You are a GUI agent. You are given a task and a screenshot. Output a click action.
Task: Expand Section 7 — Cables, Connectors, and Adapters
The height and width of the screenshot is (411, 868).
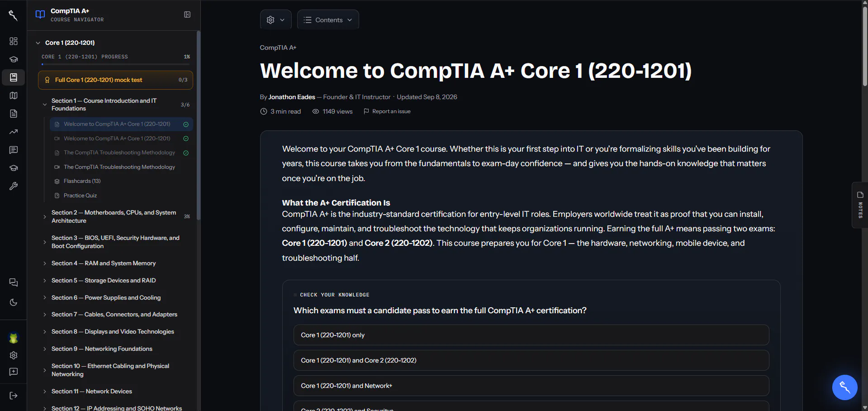[45, 315]
